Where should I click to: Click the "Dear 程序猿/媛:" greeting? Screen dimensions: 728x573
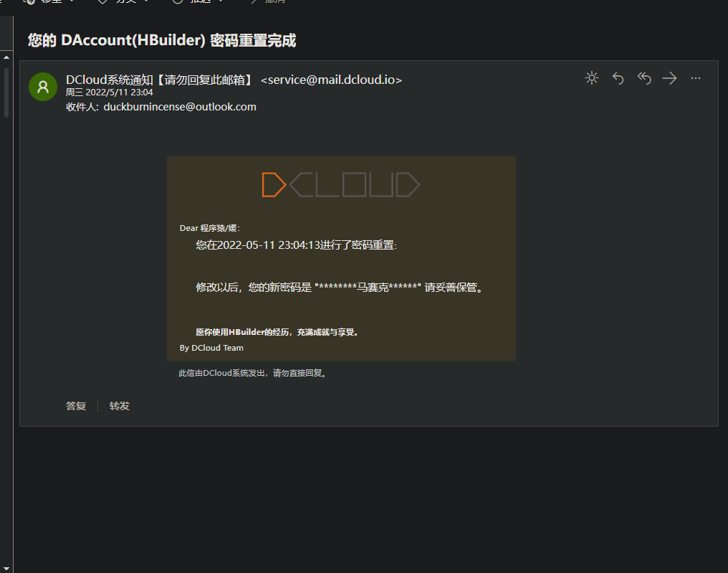(x=210, y=228)
